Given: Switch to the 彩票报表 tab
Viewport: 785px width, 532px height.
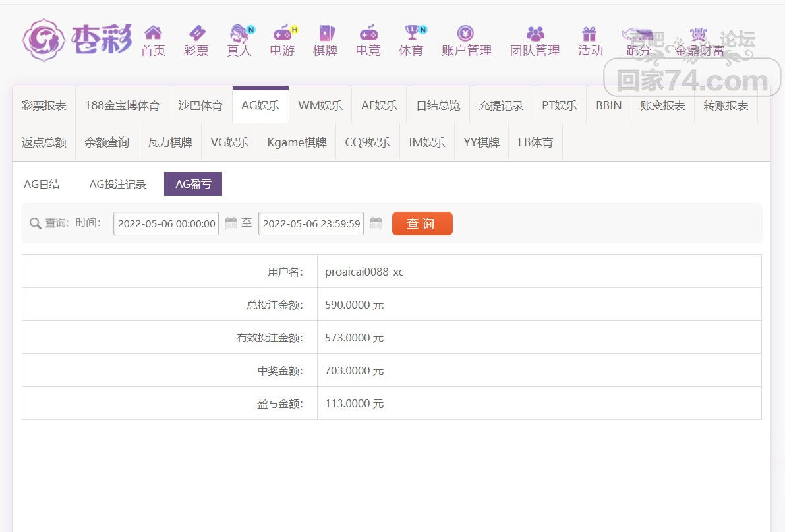Looking at the screenshot, I should pyautogui.click(x=44, y=105).
